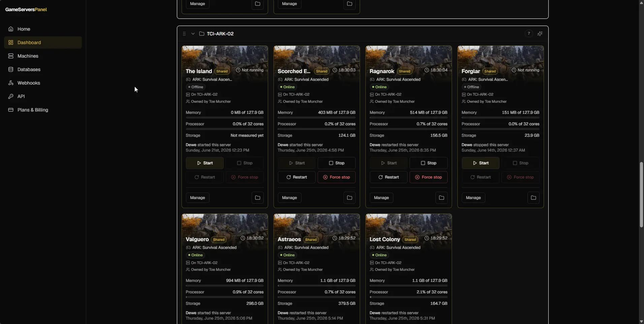Click machine icon by Valguero On TCI-ARK-02
Viewport: 644px width, 324px height.
pyautogui.click(x=188, y=263)
